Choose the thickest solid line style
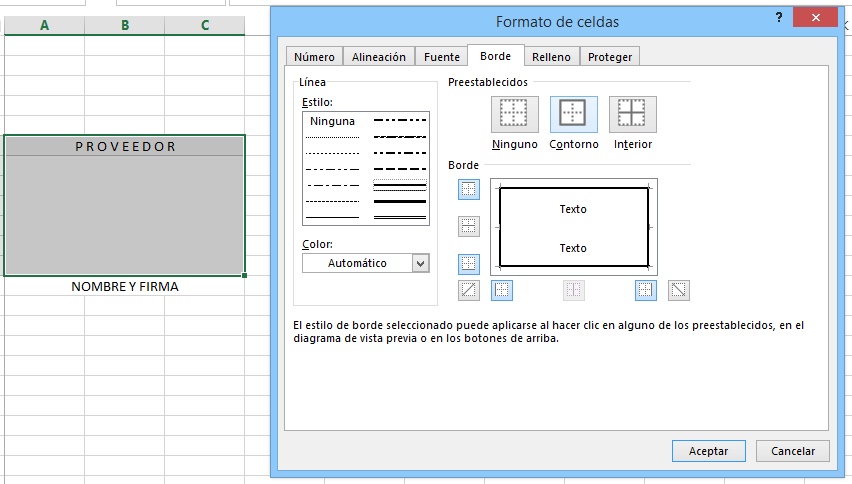852x484 pixels. click(399, 201)
